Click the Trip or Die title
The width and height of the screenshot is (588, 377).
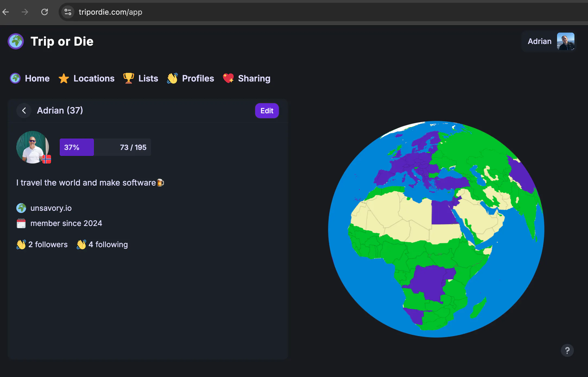click(x=62, y=41)
